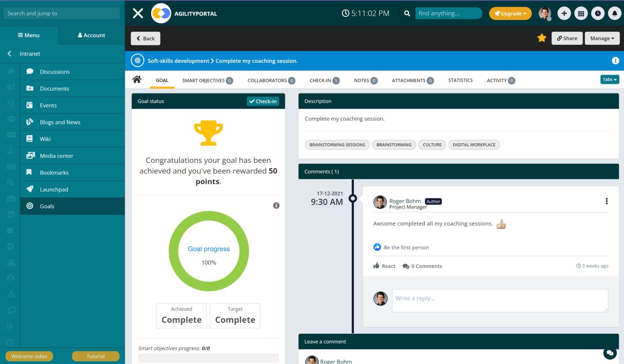Viewport: 624px width, 364px height.
Task: Open notifications via the bell icon
Action: pyautogui.click(x=614, y=13)
